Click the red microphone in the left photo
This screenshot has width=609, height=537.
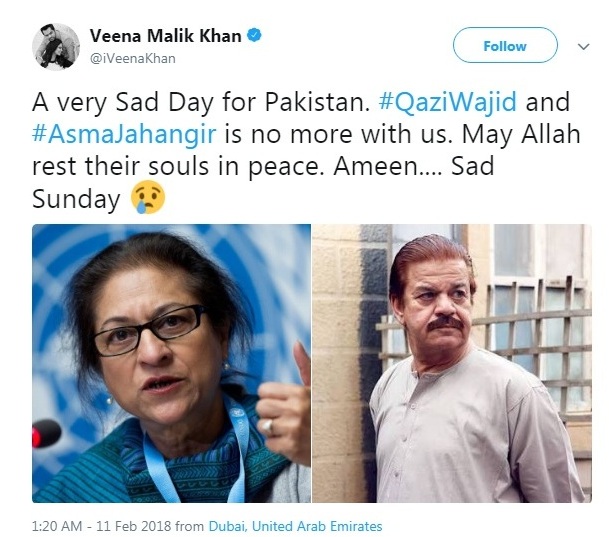(44, 434)
